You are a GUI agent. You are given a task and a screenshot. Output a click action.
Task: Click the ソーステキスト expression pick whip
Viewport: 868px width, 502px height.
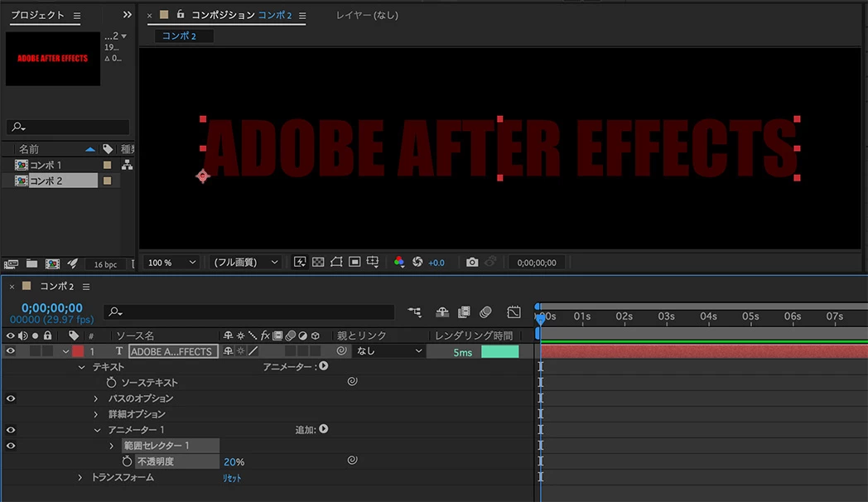tap(352, 381)
